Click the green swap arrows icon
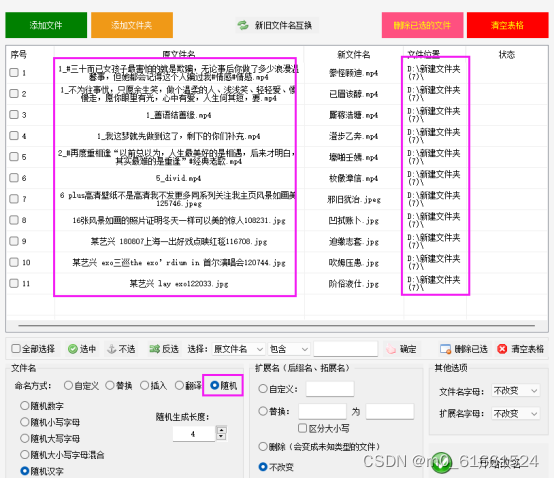 click(x=243, y=25)
